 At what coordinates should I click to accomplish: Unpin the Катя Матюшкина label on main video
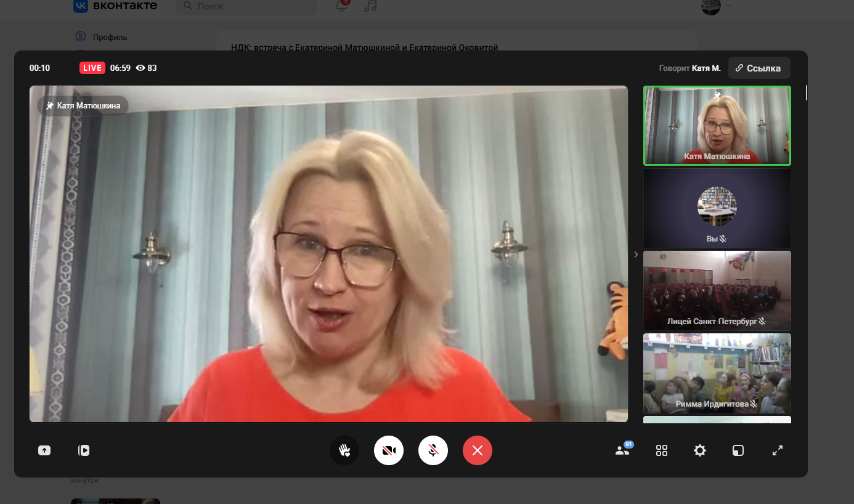click(x=51, y=106)
